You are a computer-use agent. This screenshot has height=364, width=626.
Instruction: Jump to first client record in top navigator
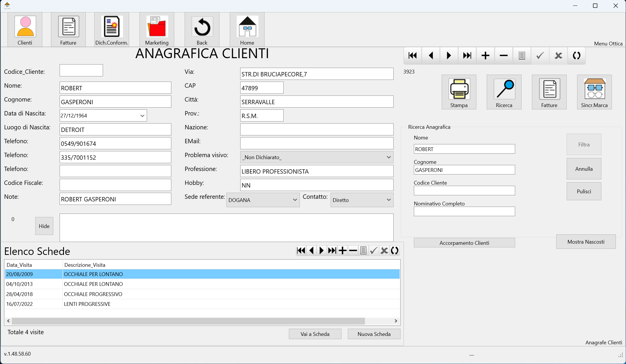click(x=413, y=55)
